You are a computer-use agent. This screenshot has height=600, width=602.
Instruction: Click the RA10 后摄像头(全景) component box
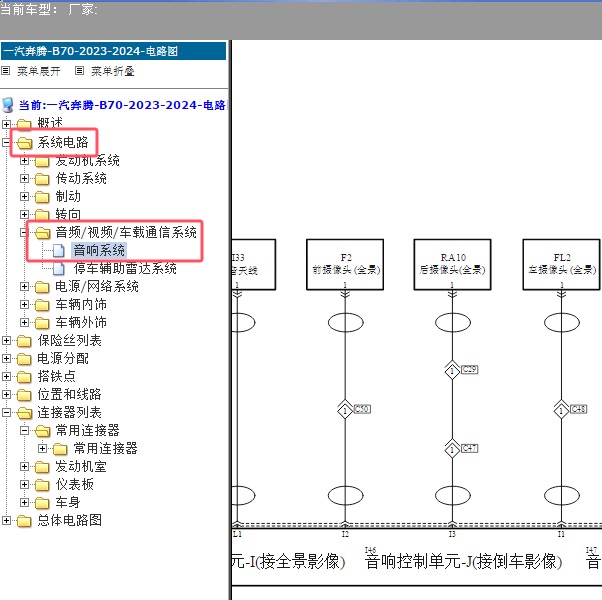(452, 264)
